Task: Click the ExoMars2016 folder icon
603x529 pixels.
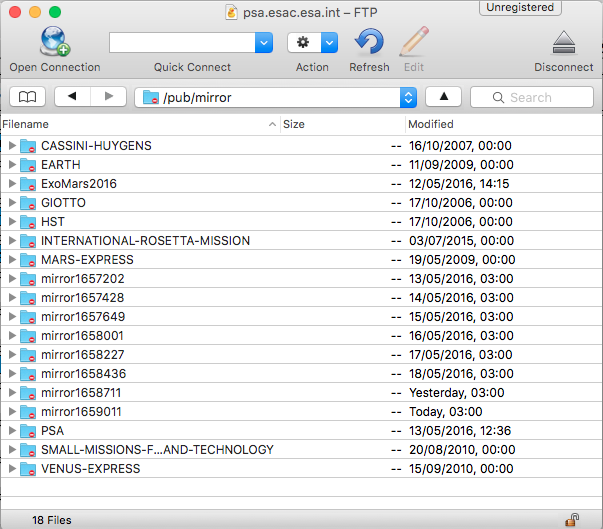Action: click(x=28, y=184)
